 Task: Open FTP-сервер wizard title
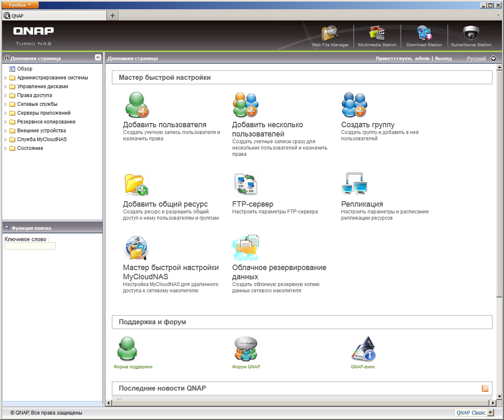[x=253, y=204]
